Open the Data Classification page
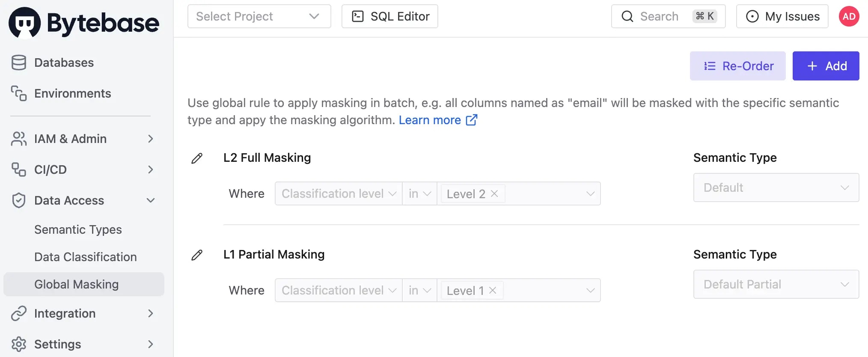 (86, 257)
